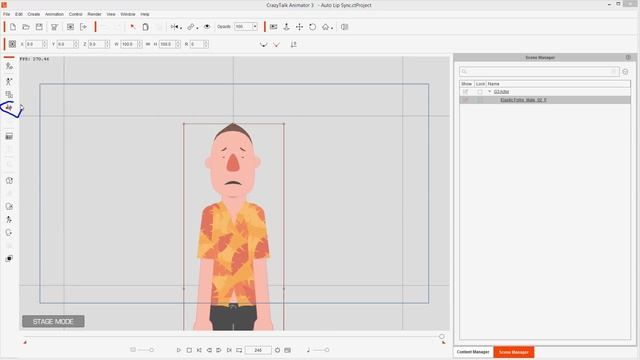Create a new project from the toolbar
Viewport: 640px width, 360px height.
tap(13, 27)
